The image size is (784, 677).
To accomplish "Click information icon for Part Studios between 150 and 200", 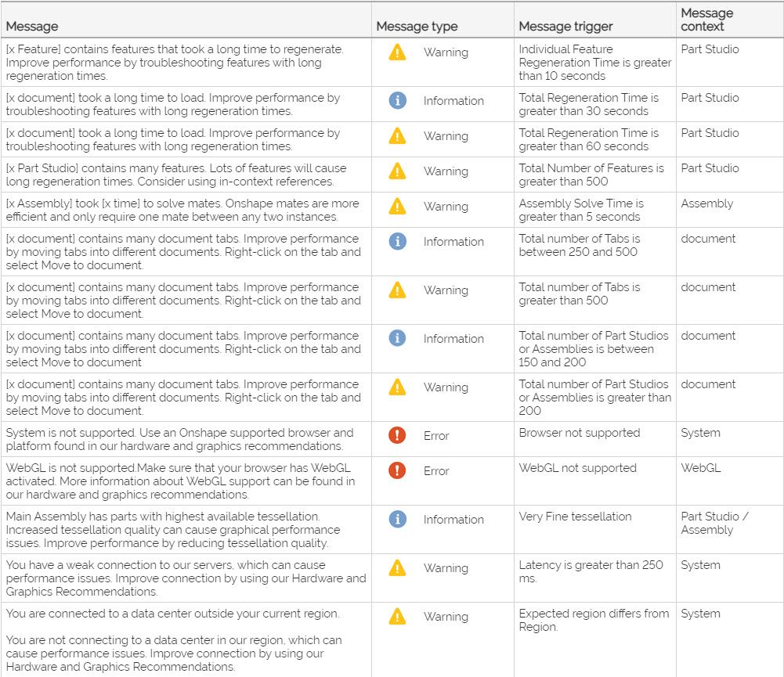I will [x=398, y=339].
